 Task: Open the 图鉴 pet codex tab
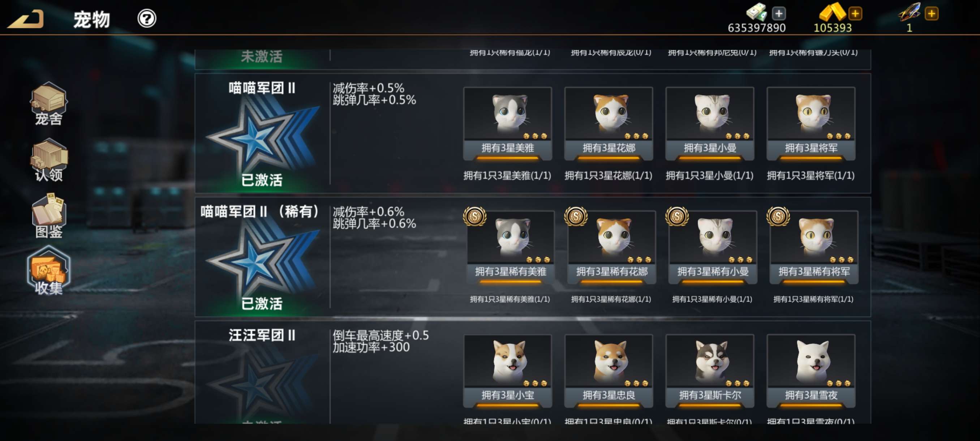pyautogui.click(x=49, y=216)
